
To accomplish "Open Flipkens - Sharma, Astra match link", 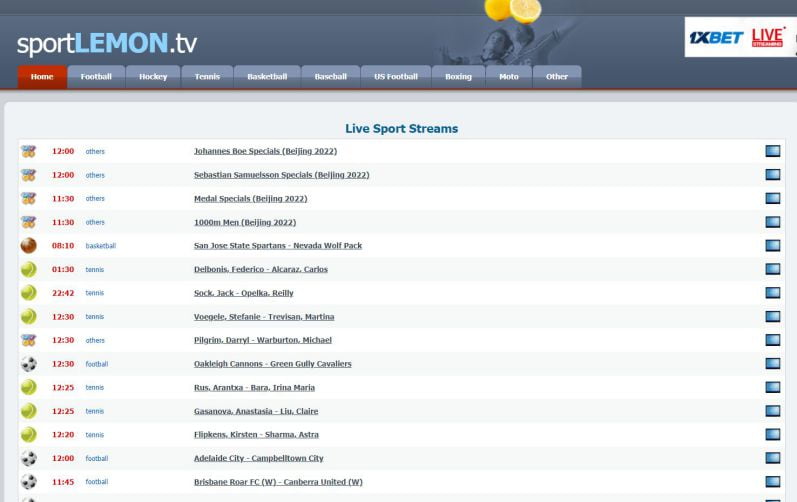I will pos(257,434).
